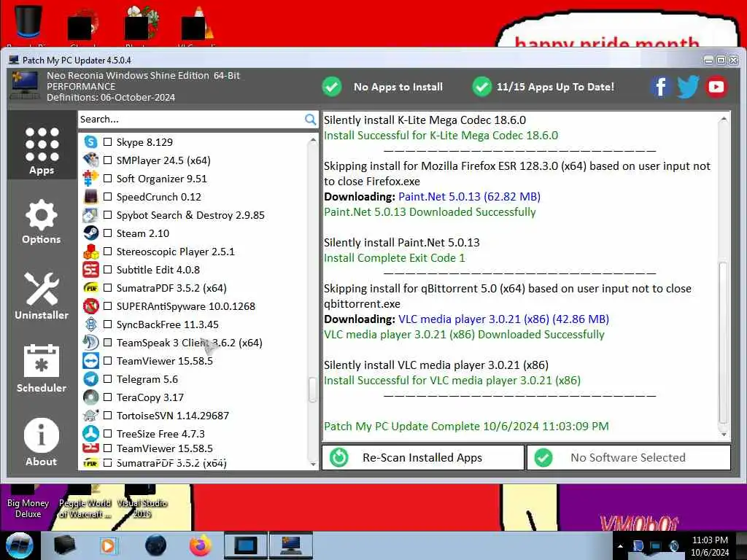747x560 pixels.
Task: Click the Stereoscopic Player cubes icon
Action: click(90, 252)
